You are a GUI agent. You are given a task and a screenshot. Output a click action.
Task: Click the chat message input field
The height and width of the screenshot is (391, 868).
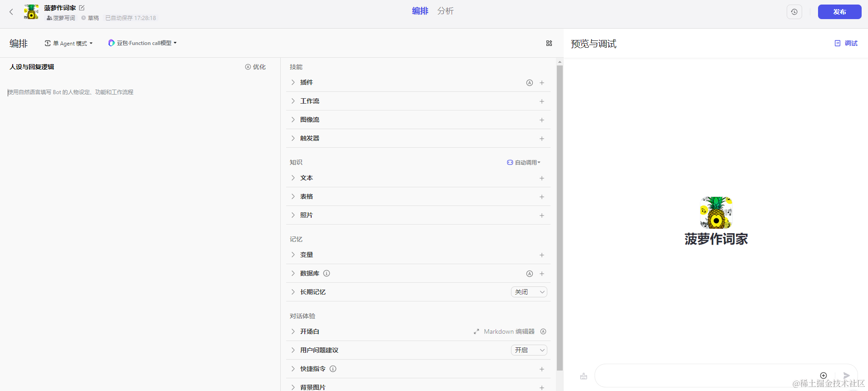coord(704,376)
